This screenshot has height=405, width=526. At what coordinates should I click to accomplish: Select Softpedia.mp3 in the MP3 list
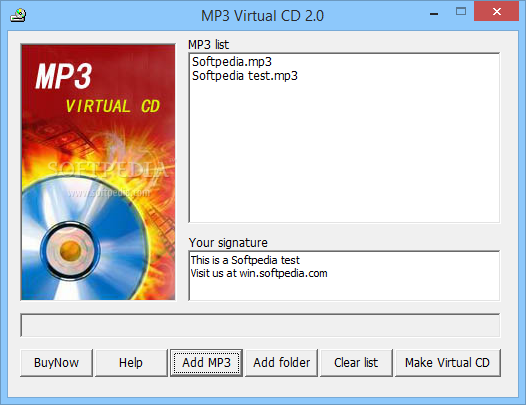[232, 62]
